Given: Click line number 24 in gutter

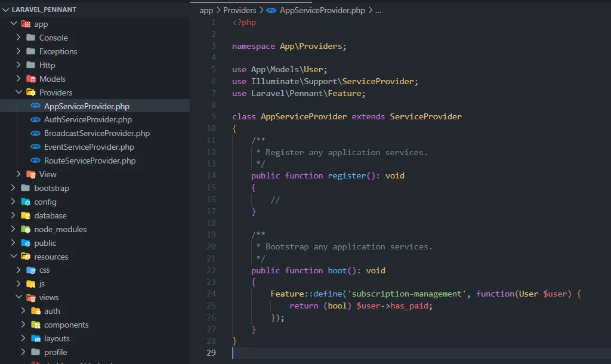Looking at the screenshot, I should pyautogui.click(x=211, y=294).
